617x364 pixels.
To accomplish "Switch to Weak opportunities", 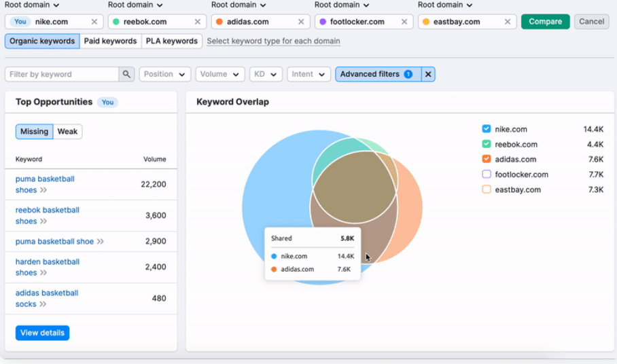I will click(x=67, y=132).
